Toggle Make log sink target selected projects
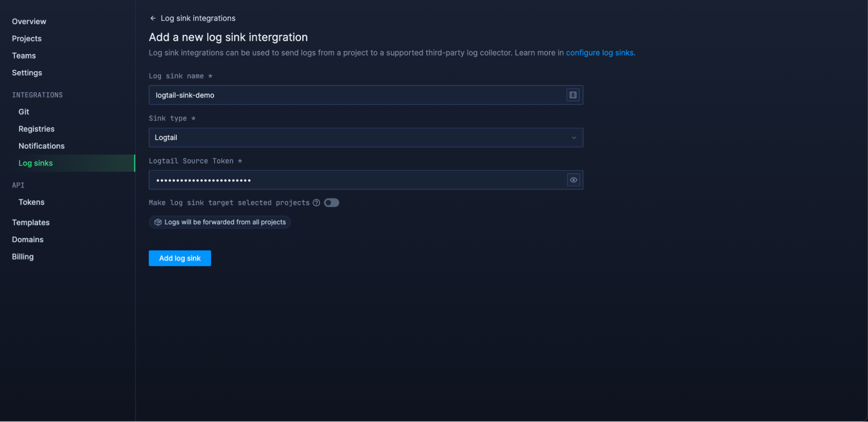The height and width of the screenshot is (422, 868). (331, 203)
